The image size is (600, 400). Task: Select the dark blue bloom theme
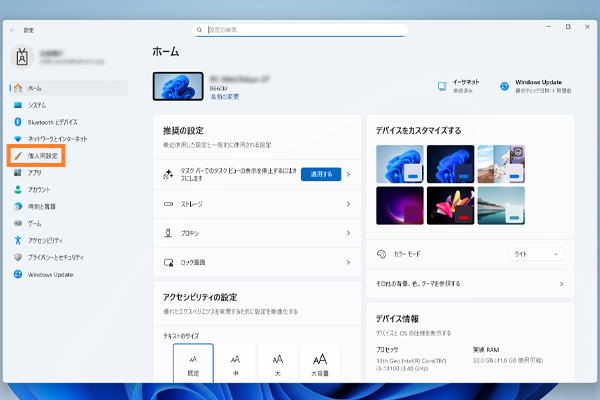(x=450, y=164)
